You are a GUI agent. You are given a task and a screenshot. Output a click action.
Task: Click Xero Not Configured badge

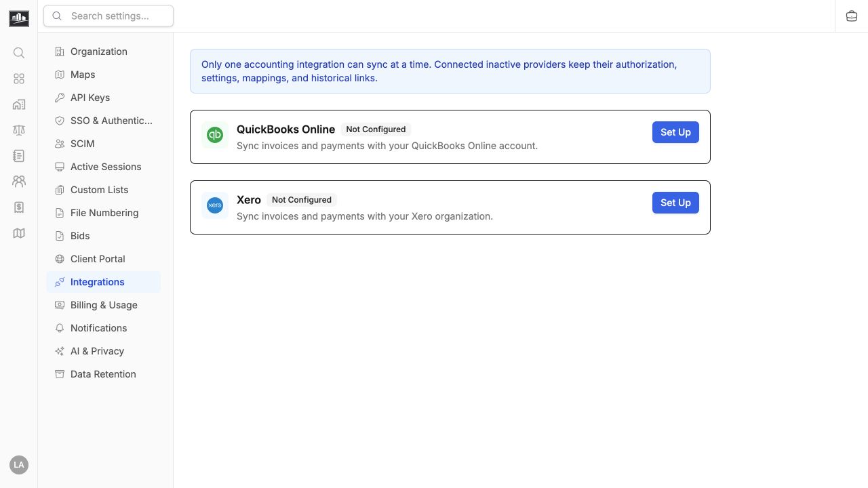[302, 200]
